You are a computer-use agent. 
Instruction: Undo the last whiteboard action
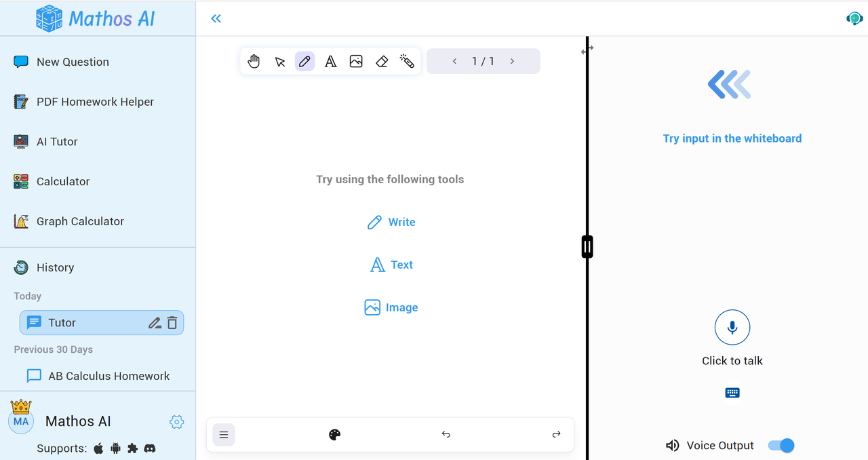446,434
